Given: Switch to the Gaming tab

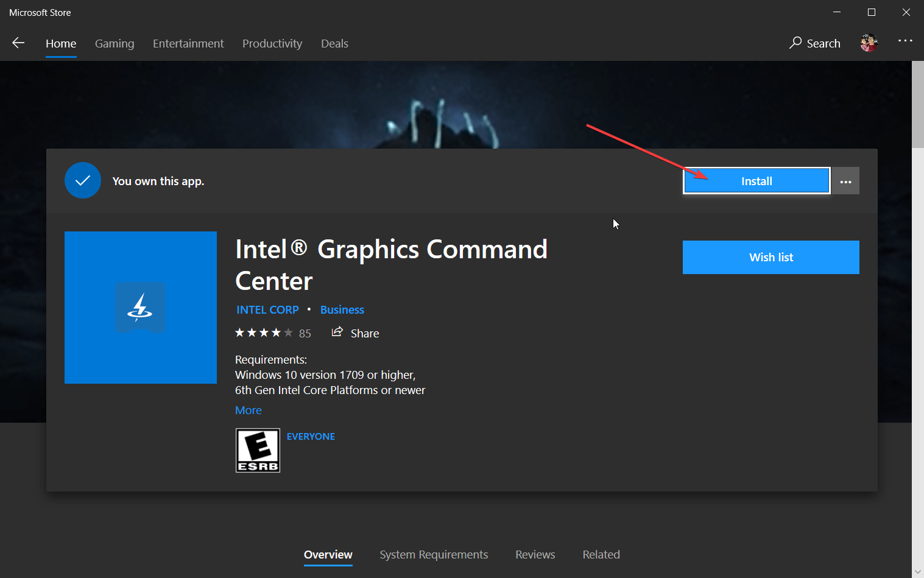Looking at the screenshot, I should tap(115, 43).
